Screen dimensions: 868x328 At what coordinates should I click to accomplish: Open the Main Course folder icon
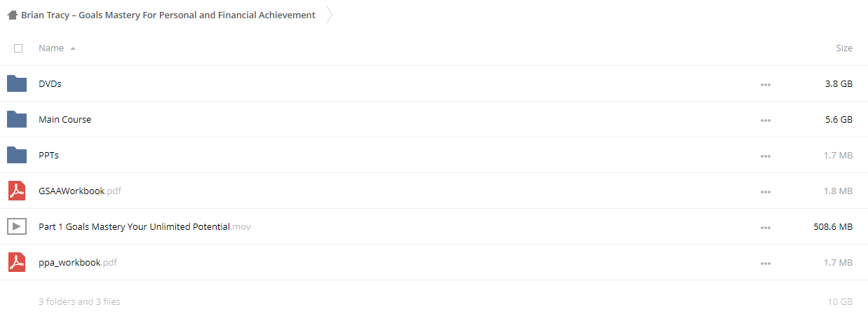17,119
